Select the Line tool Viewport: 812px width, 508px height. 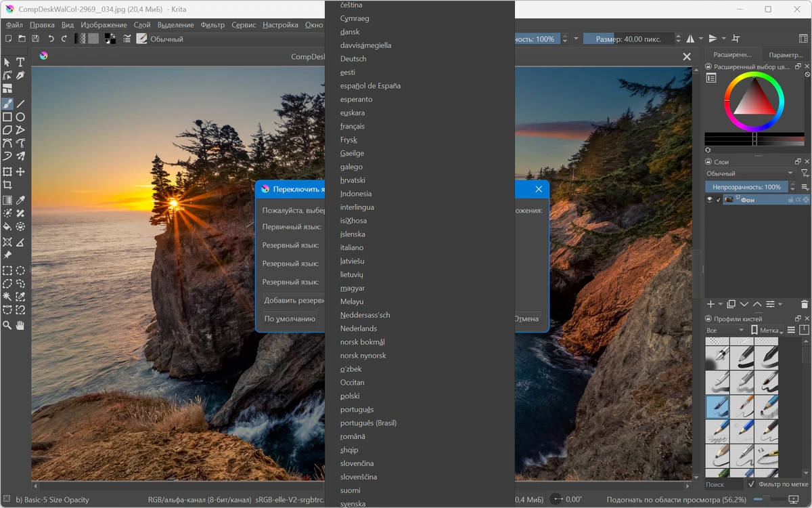tap(20, 104)
